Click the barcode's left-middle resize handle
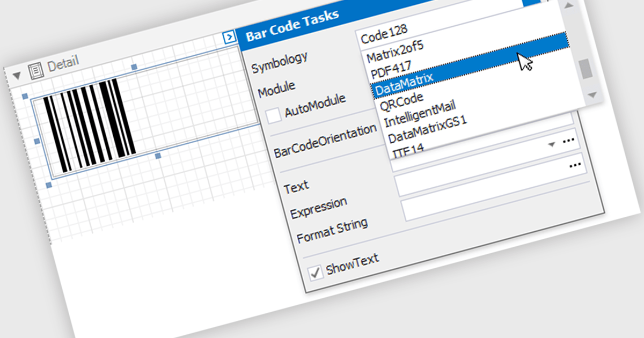The width and height of the screenshot is (644, 338). 37,141
